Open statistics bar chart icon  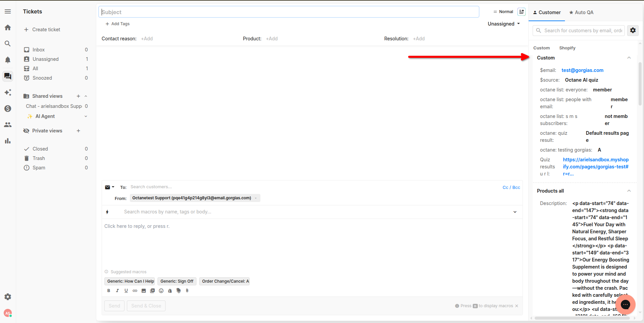tap(8, 141)
